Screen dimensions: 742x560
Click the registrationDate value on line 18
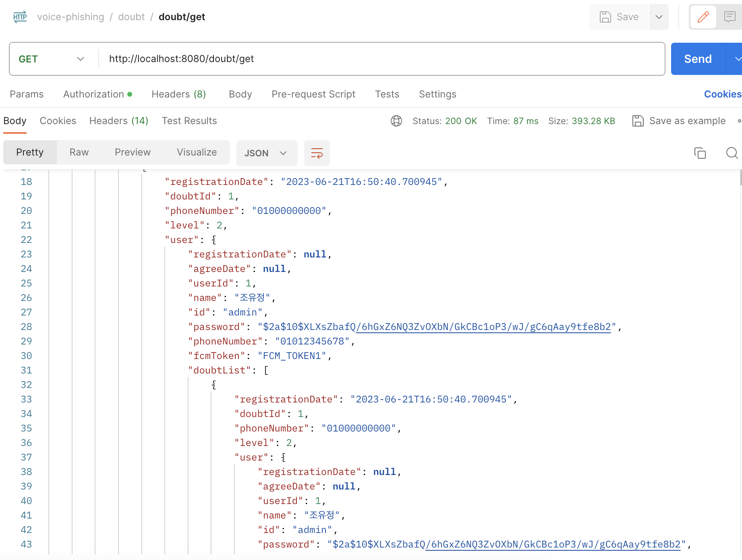pyautogui.click(x=361, y=182)
